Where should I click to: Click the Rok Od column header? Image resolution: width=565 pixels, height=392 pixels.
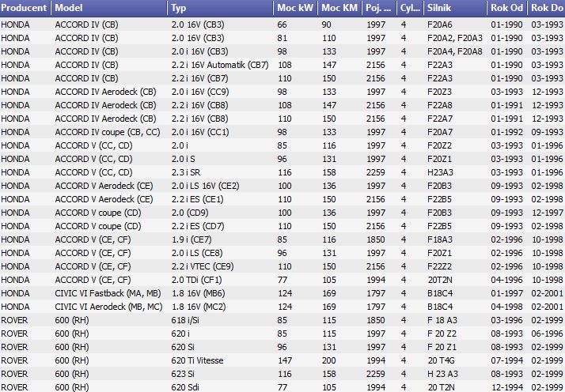click(507, 8)
